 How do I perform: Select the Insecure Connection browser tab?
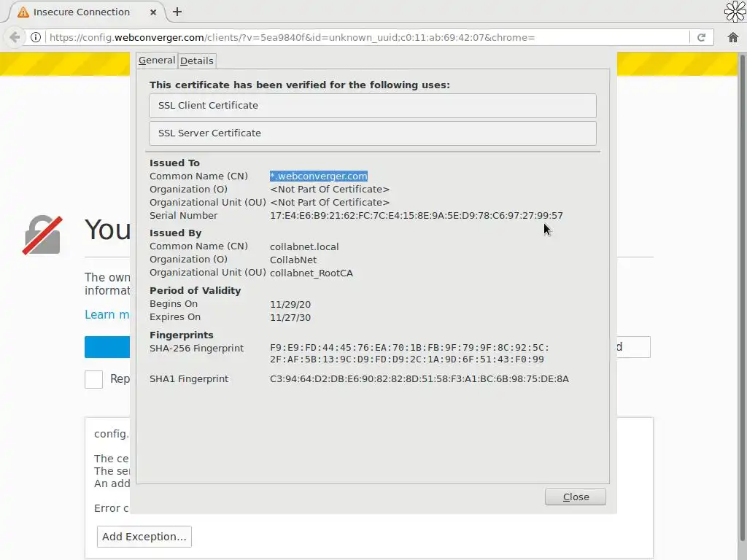[87, 12]
